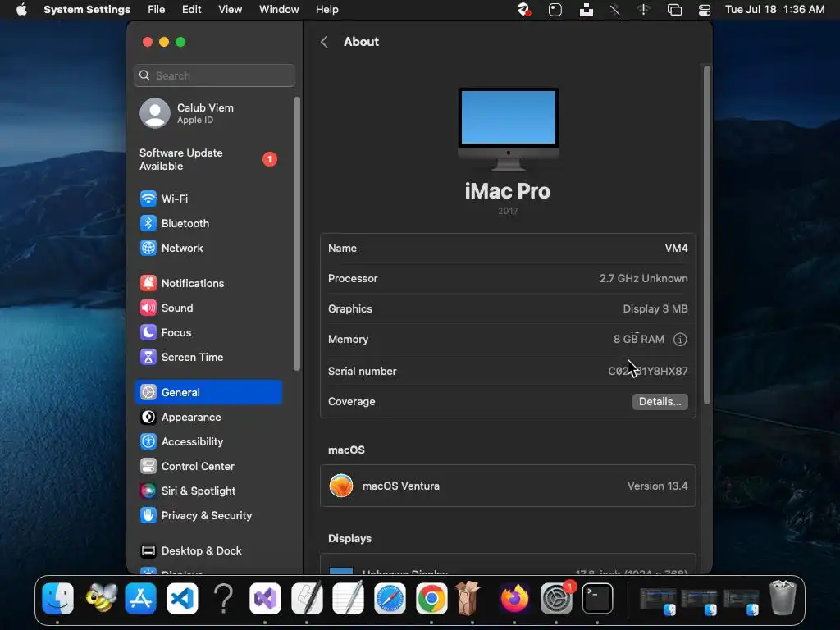
Task: Open the Window menu
Action: [279, 10]
